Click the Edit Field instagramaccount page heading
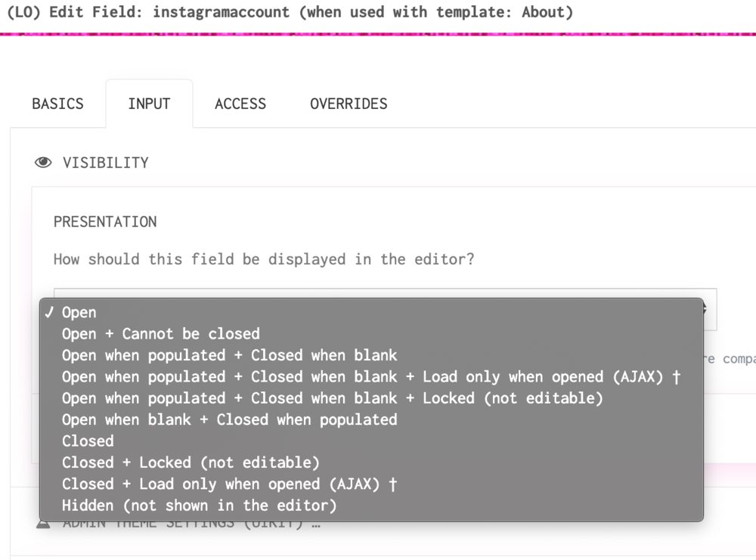Image resolution: width=756 pixels, height=560 pixels. pyautogui.click(x=290, y=12)
